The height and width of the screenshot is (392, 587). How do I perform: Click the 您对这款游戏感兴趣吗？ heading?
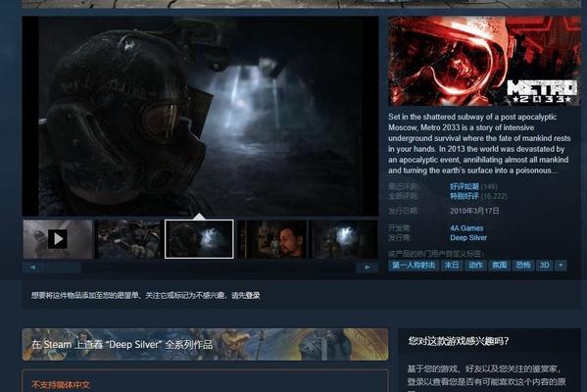459,341
